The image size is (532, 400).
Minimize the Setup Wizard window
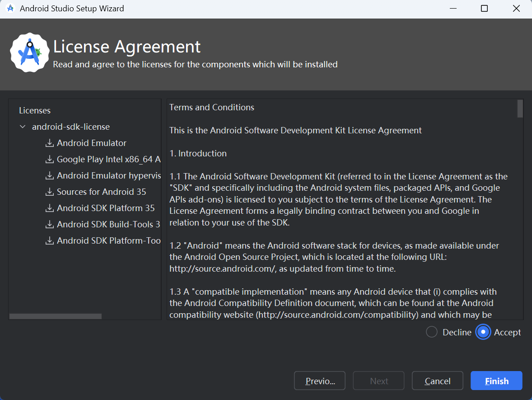(453, 9)
